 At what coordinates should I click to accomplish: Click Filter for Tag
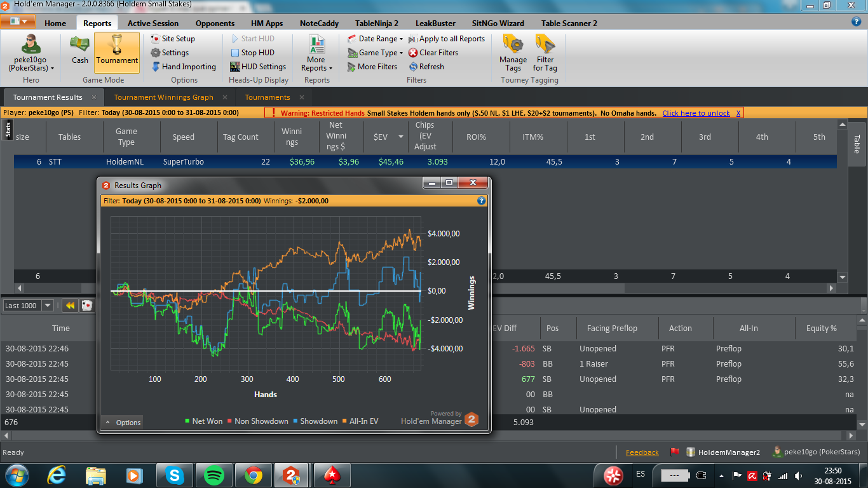545,53
